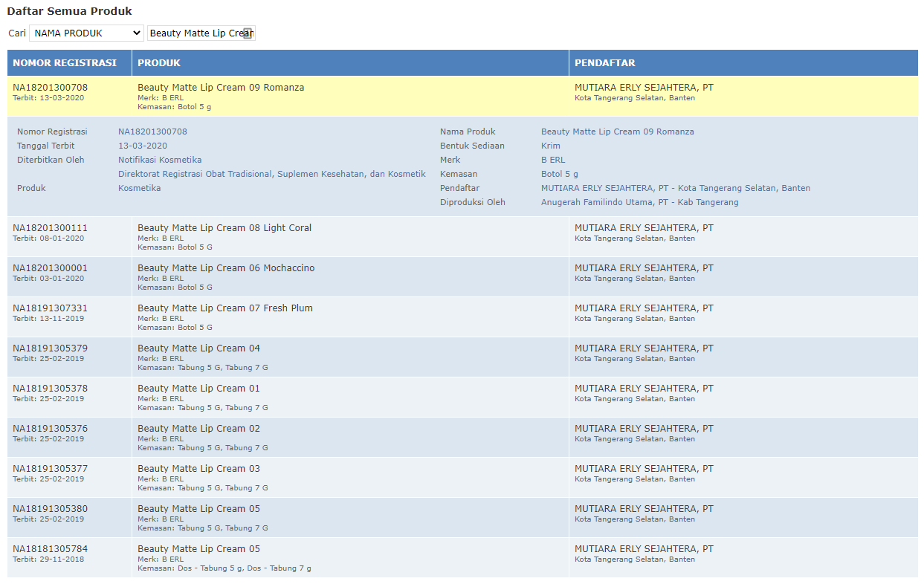Image resolution: width=924 pixels, height=584 pixels.
Task: Click Direktorat Registrasi Obat Tradisional link
Action: click(271, 174)
